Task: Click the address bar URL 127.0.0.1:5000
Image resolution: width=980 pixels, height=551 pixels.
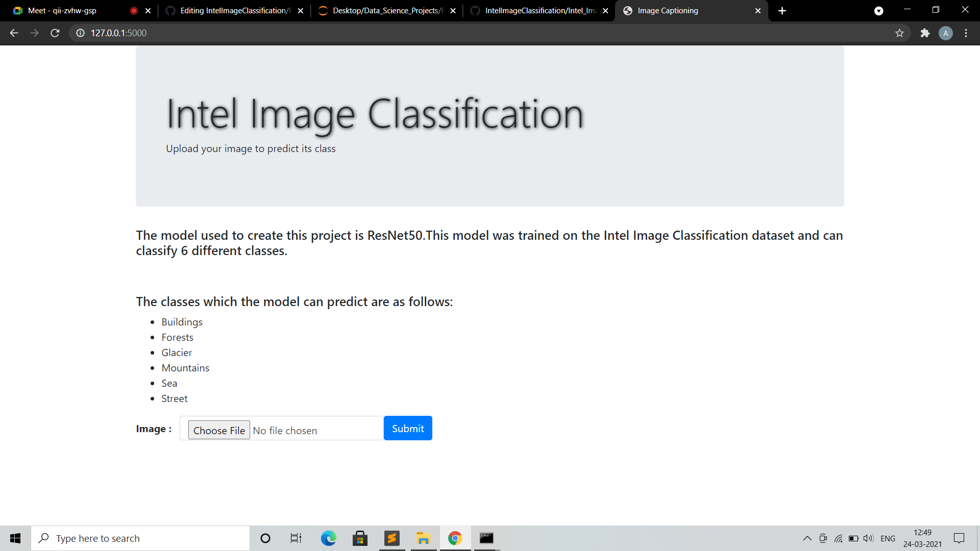Action: 118,33
